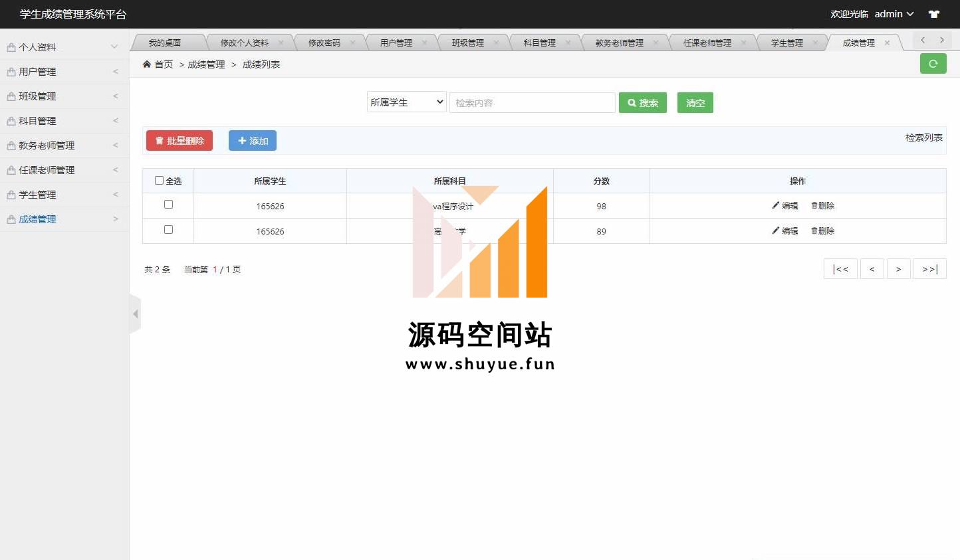Image resolution: width=960 pixels, height=560 pixels.
Task: Expand 学生管理 sidebar menu
Action: [x=64, y=195]
